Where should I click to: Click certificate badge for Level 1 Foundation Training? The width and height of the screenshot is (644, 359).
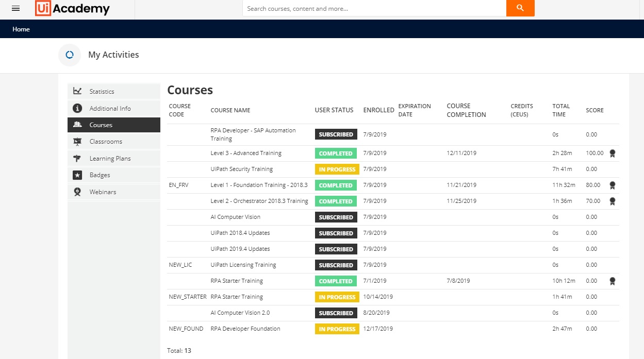pos(613,185)
